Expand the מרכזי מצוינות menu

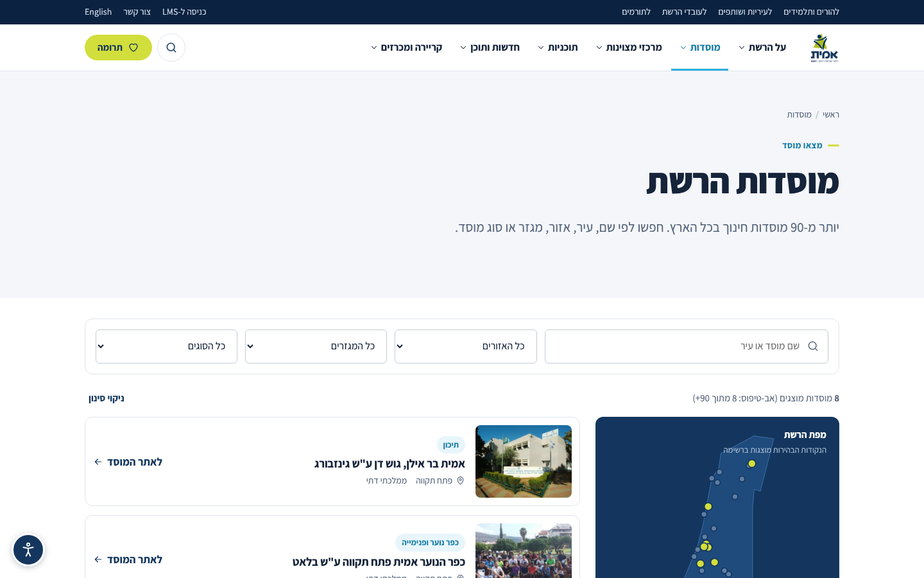click(x=629, y=48)
